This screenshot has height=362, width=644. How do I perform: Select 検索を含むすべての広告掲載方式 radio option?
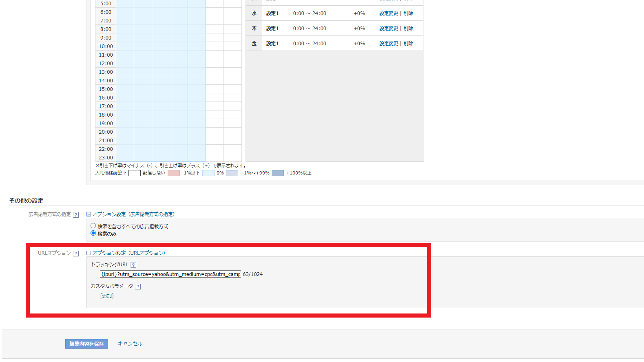click(x=93, y=226)
